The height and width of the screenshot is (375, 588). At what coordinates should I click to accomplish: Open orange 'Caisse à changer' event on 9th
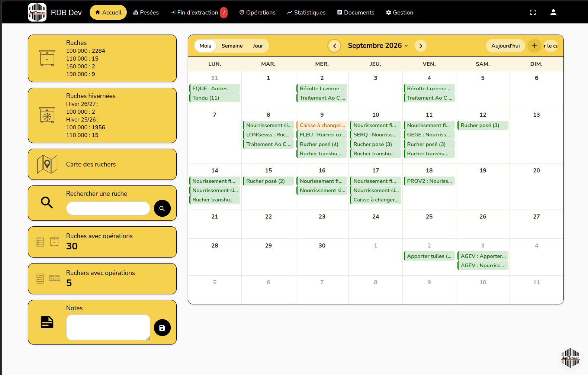[322, 125]
